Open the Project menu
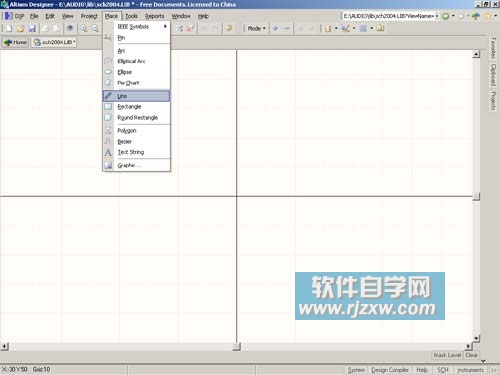 (x=89, y=16)
